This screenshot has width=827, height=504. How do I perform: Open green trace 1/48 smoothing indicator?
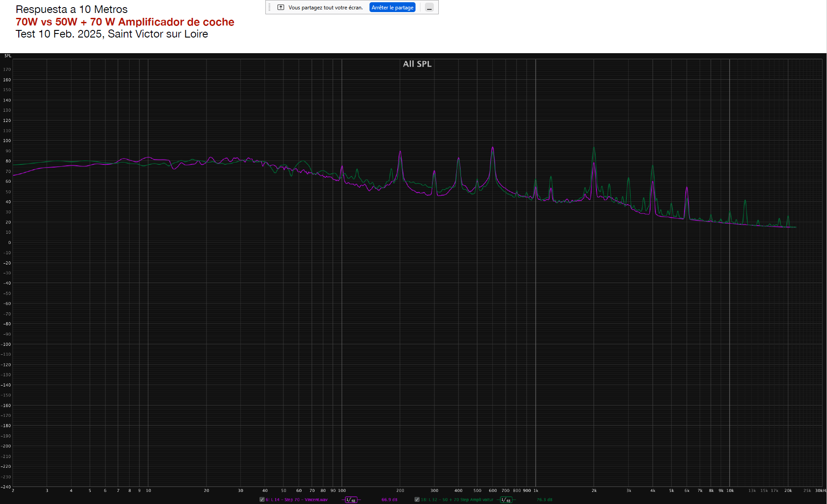pyautogui.click(x=506, y=500)
